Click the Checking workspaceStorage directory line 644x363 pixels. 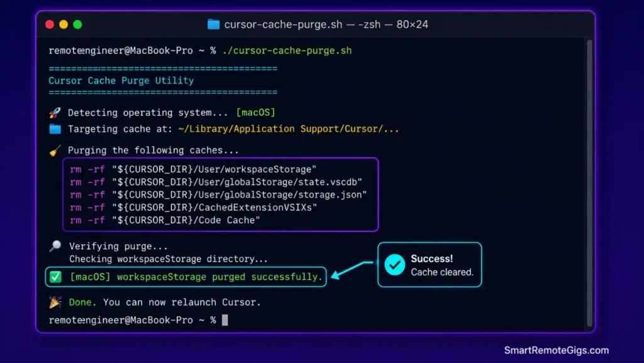169,259
